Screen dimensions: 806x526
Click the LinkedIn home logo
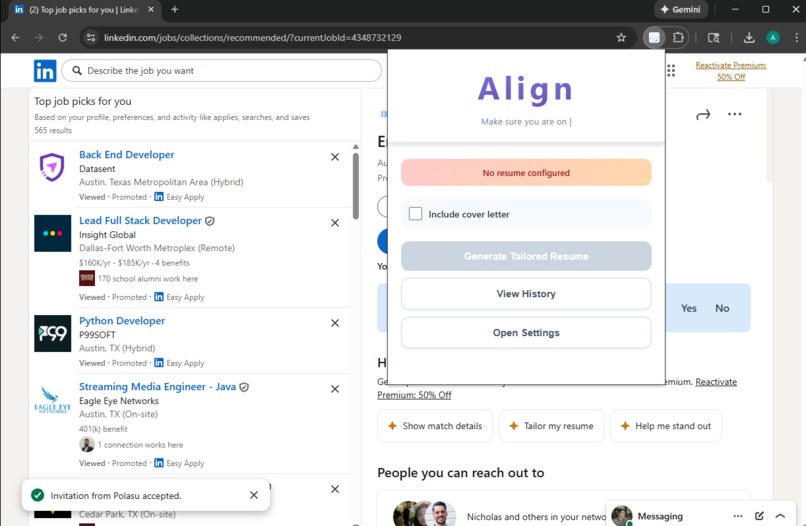click(45, 70)
